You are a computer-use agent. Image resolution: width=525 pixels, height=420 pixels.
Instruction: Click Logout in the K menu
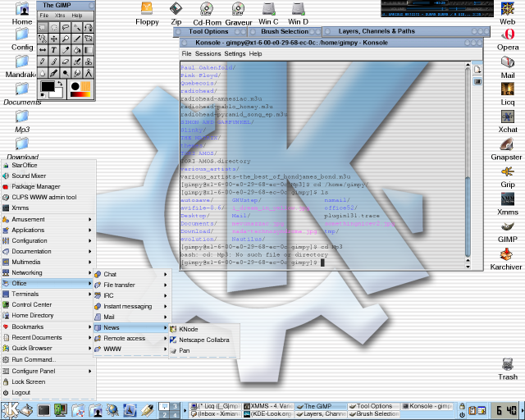point(48,393)
